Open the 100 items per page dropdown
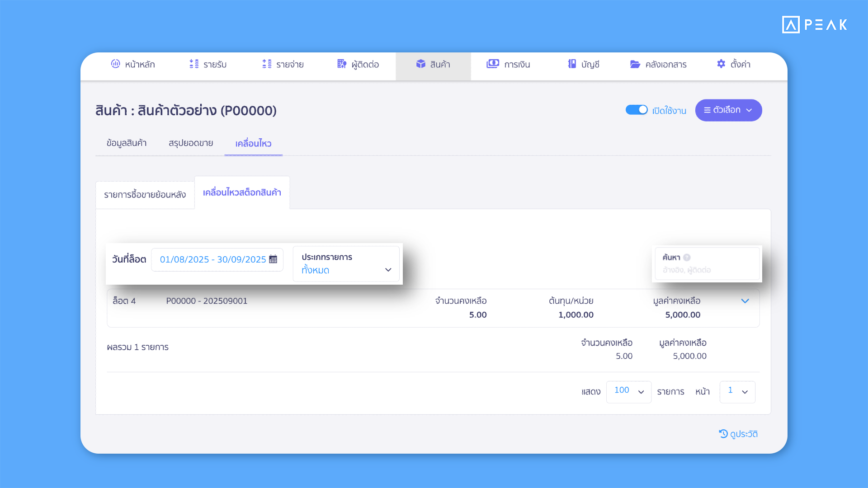 pos(628,391)
